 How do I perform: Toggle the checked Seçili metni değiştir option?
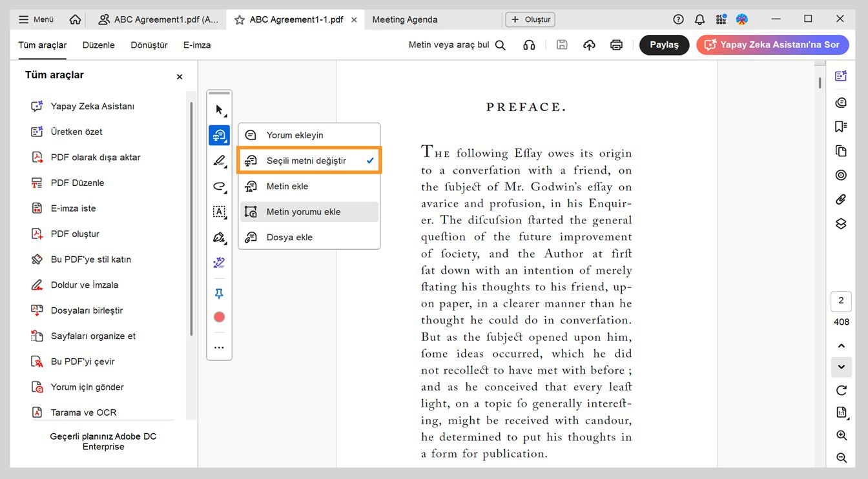309,161
